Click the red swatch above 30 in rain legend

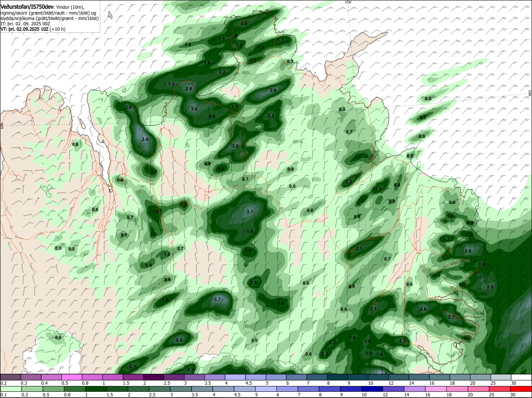coord(522,389)
